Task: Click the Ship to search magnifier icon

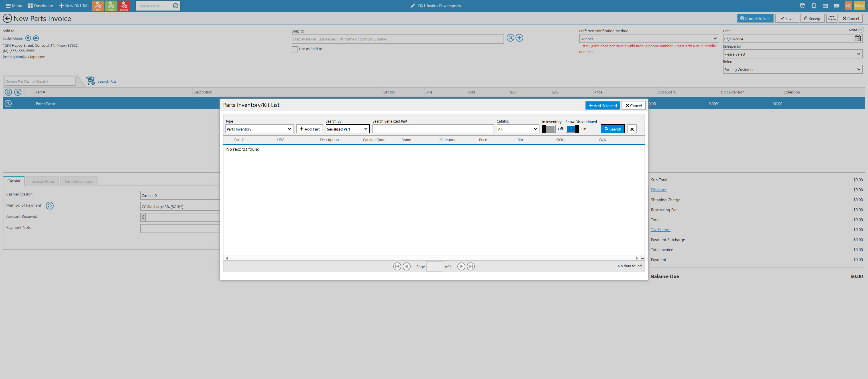Action: (x=510, y=38)
